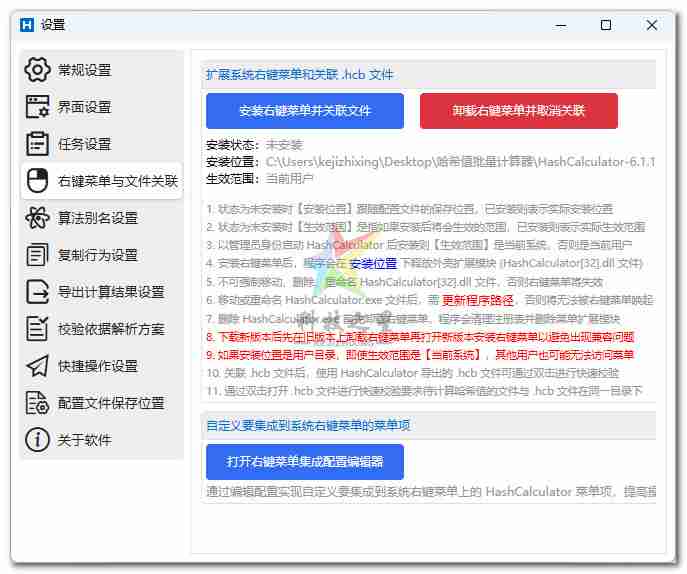Image resolution: width=687 pixels, height=574 pixels.
Task: Click the 未安装 status value
Action: (284, 145)
